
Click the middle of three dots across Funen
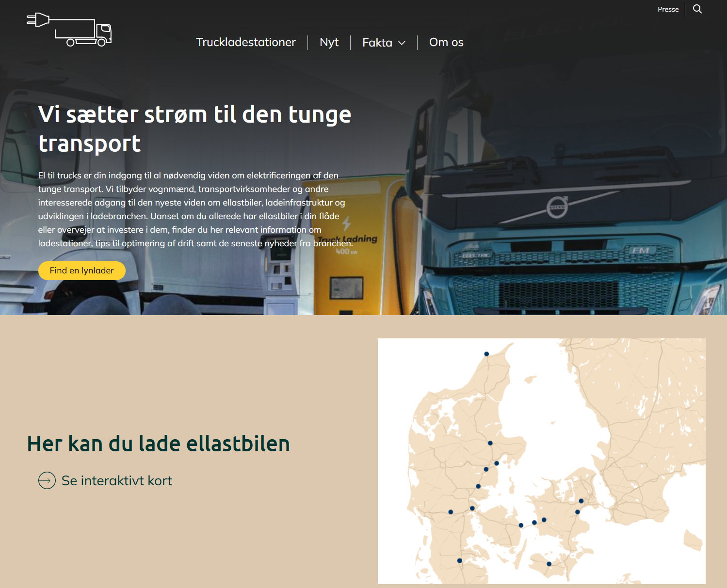534,523
